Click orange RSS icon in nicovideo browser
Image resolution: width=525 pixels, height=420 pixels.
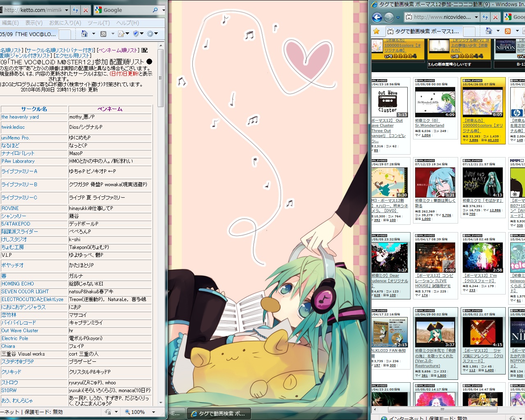click(508, 31)
